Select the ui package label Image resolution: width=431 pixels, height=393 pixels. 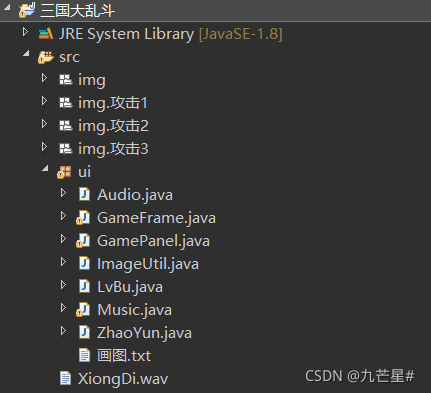pyautogui.click(x=84, y=172)
